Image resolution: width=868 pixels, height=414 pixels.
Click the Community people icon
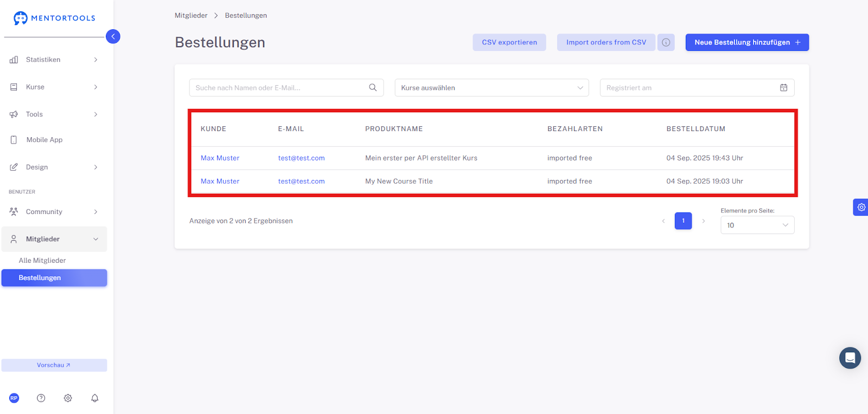(14, 211)
